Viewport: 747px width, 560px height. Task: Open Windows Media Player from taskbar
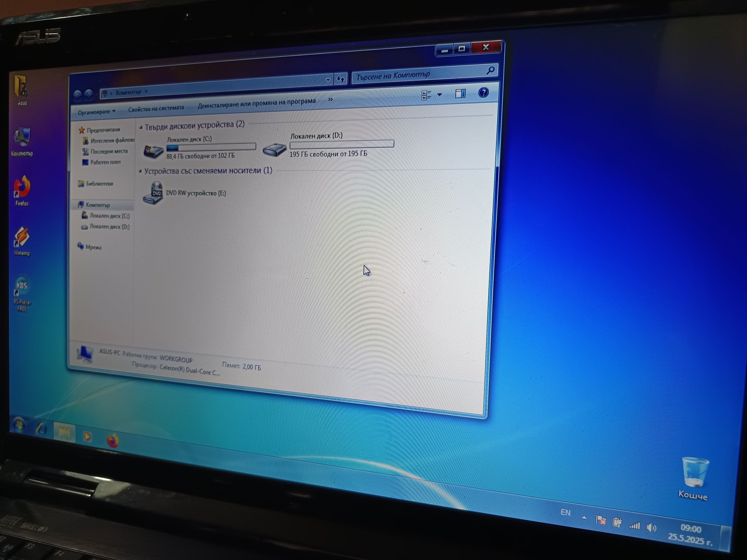tap(87, 436)
